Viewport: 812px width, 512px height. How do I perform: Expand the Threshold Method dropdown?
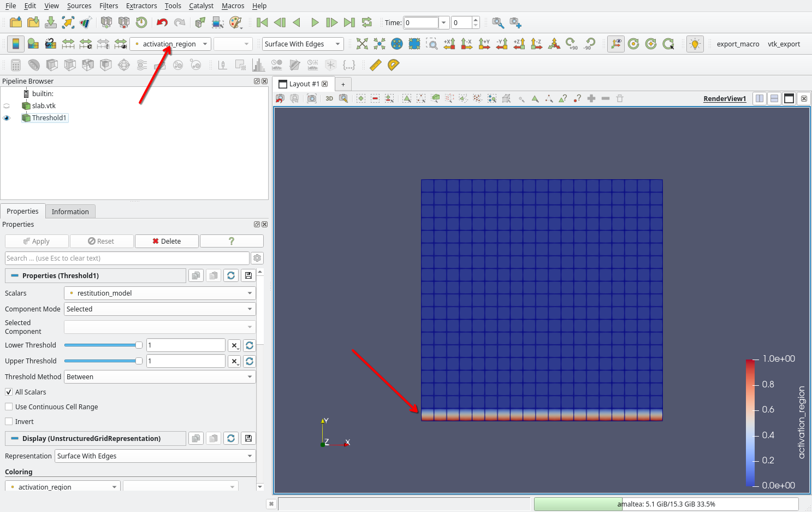pyautogui.click(x=159, y=376)
